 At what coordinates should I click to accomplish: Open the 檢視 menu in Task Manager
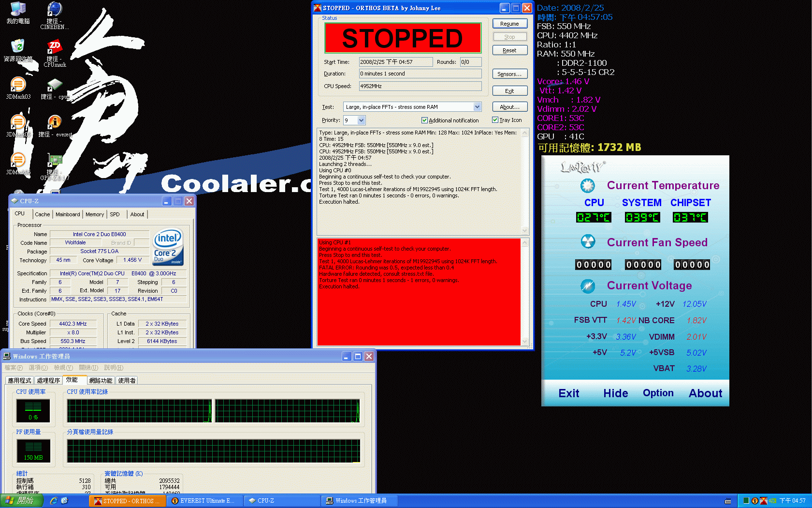tap(63, 368)
